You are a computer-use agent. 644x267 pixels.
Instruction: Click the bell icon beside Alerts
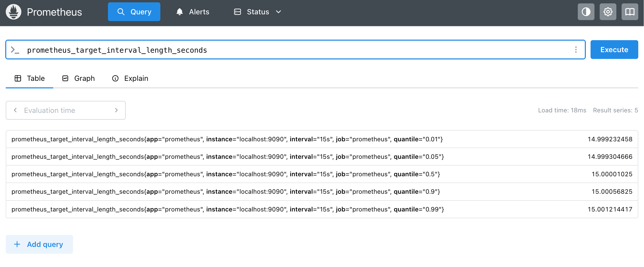179,12
